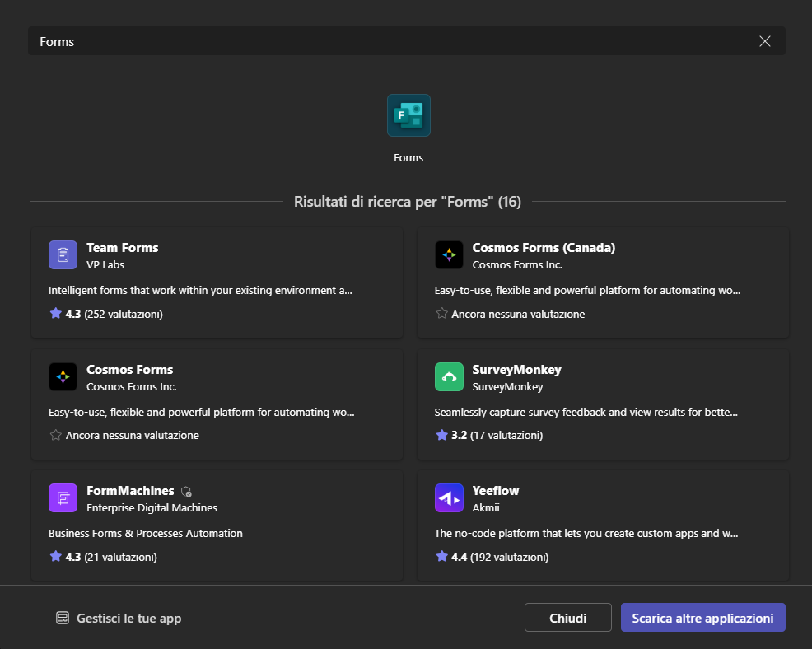Open the FormMachines app title
Screen dimensions: 812x649
[130, 491]
